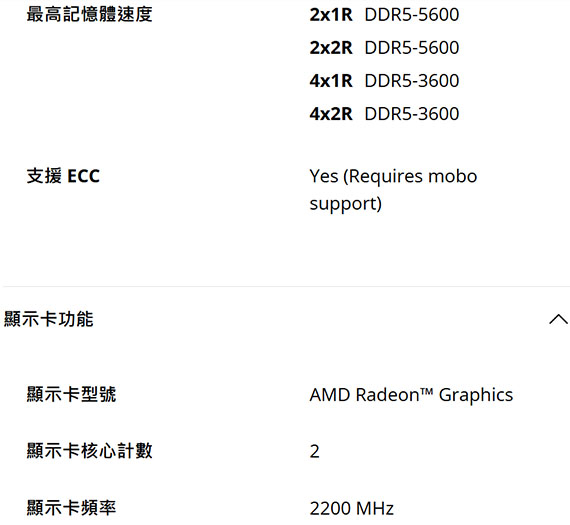Click the AMD Radeon™ Graphics value
The height and width of the screenshot is (525, 570).
click(411, 395)
